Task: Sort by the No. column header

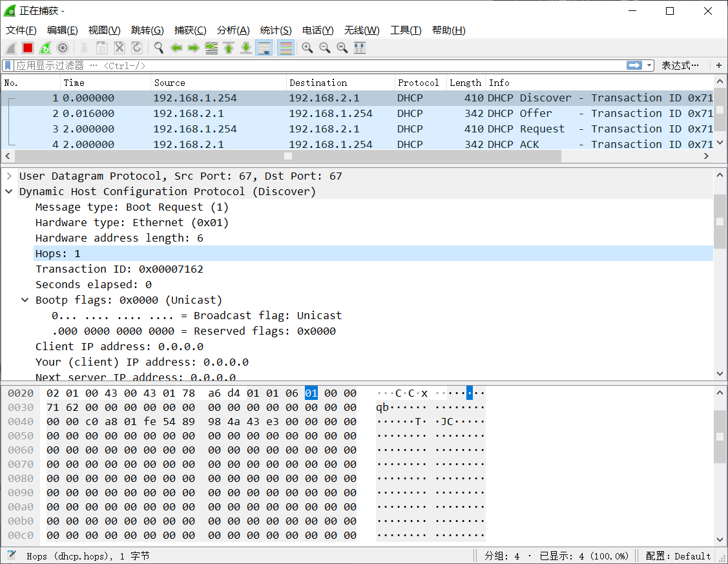Action: [x=30, y=83]
